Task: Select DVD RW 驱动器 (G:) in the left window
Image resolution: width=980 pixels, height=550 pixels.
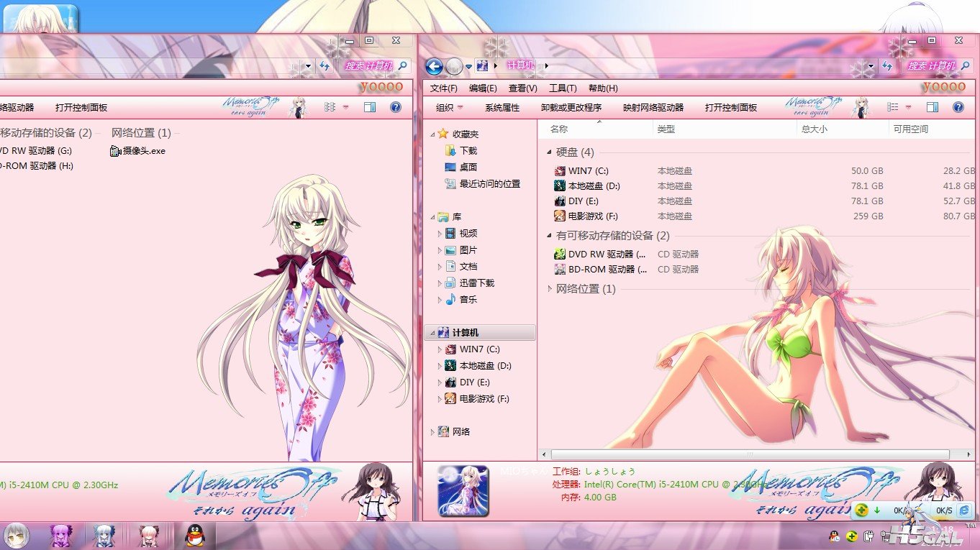Action: pos(36,151)
